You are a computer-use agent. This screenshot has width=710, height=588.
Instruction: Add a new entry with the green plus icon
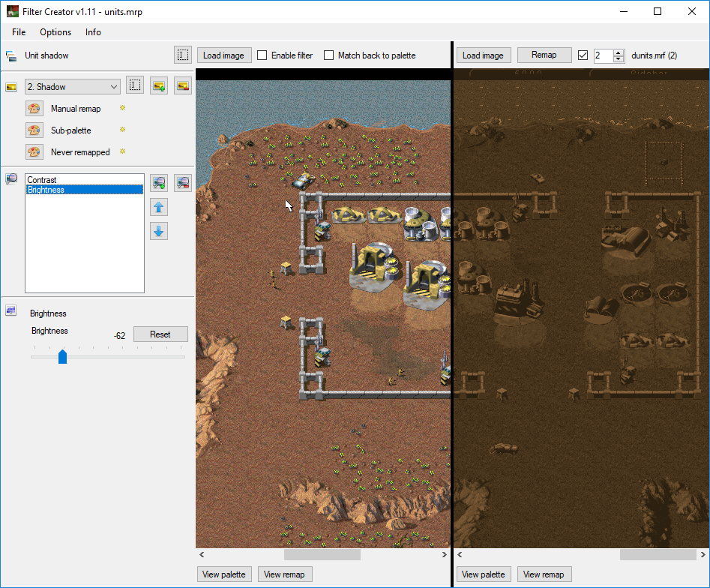point(159,85)
